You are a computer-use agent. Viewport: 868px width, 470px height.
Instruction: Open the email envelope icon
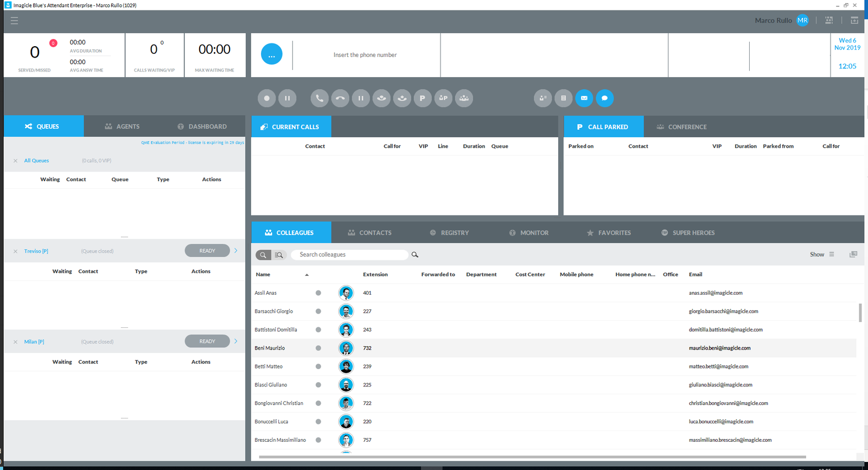pyautogui.click(x=584, y=98)
